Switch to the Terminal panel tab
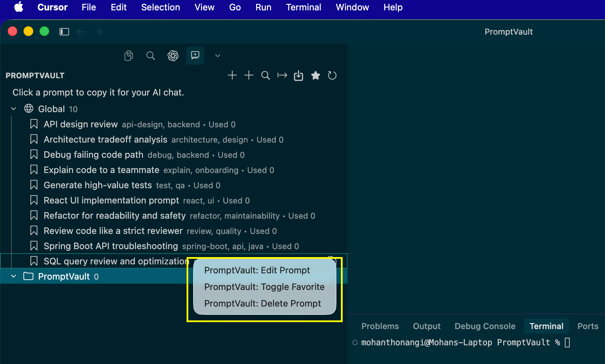This screenshot has height=364, width=605. 547,326
